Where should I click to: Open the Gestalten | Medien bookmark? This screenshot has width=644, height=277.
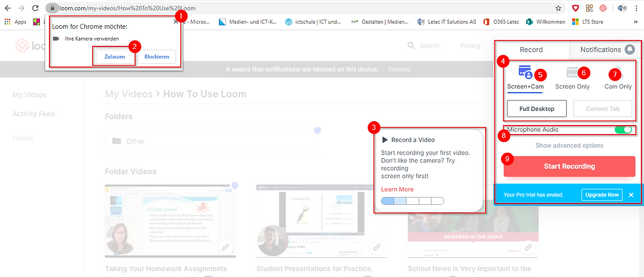381,22
